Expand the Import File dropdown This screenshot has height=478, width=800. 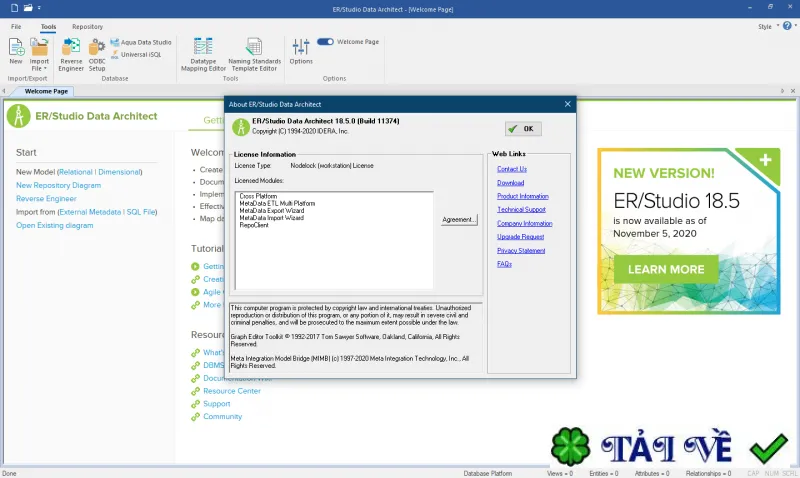tap(39, 55)
